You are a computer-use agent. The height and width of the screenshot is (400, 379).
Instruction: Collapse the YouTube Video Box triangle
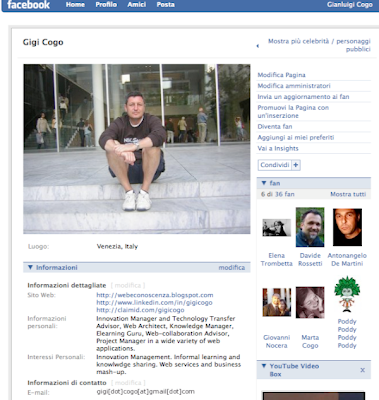point(264,366)
